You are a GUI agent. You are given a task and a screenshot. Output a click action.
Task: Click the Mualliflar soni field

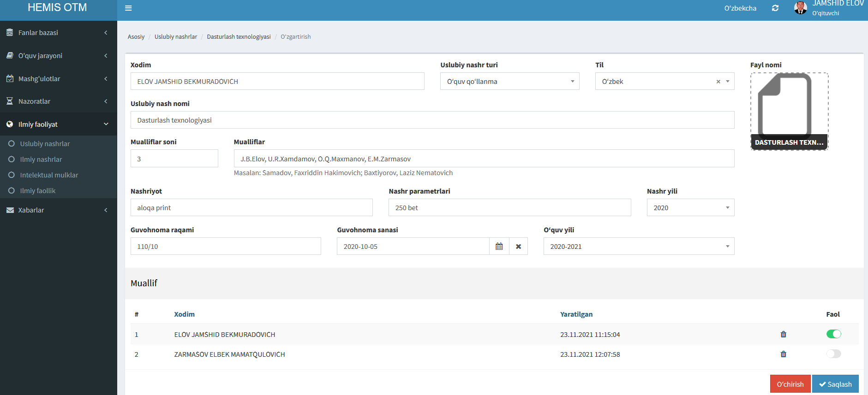point(174,159)
